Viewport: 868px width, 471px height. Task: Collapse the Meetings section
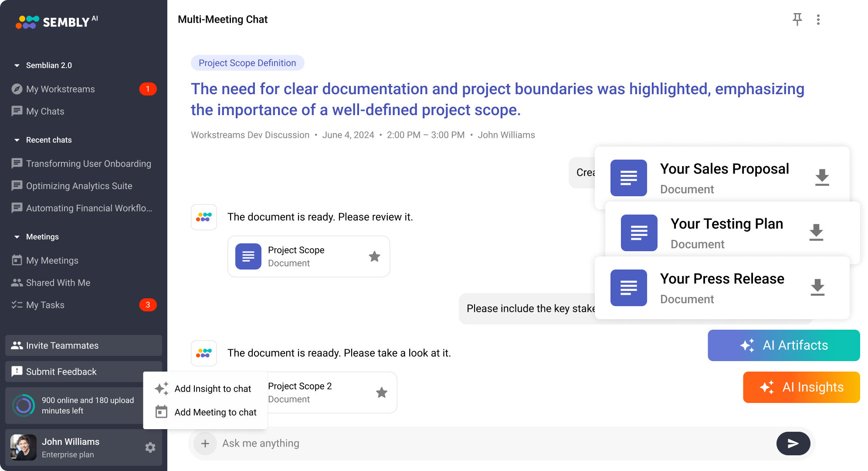pos(17,237)
